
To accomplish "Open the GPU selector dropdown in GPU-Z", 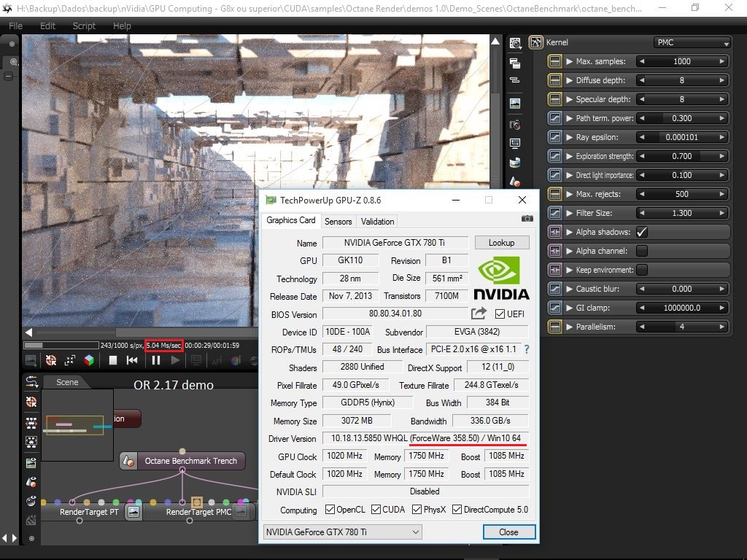I will pos(343,532).
